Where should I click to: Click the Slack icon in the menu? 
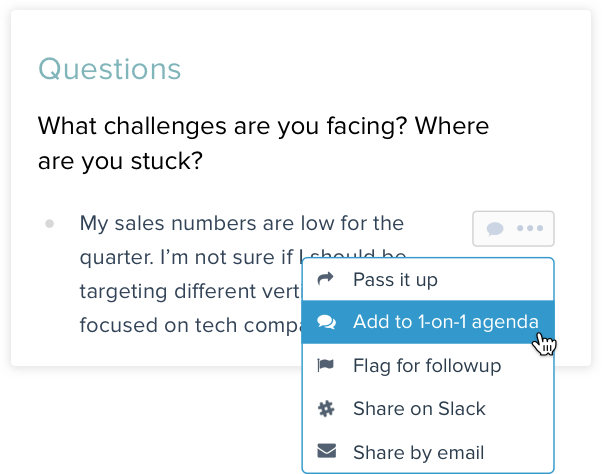[325, 409]
